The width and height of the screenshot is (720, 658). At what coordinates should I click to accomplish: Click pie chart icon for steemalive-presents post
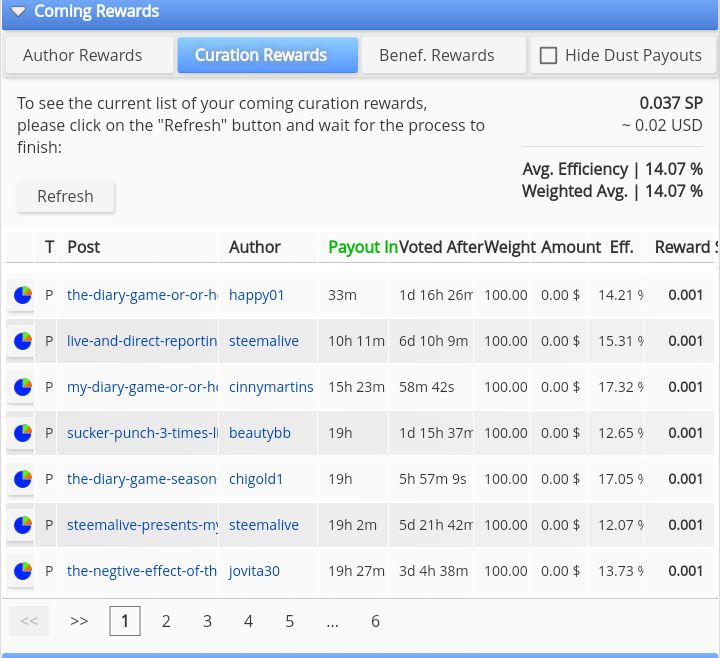pos(22,525)
